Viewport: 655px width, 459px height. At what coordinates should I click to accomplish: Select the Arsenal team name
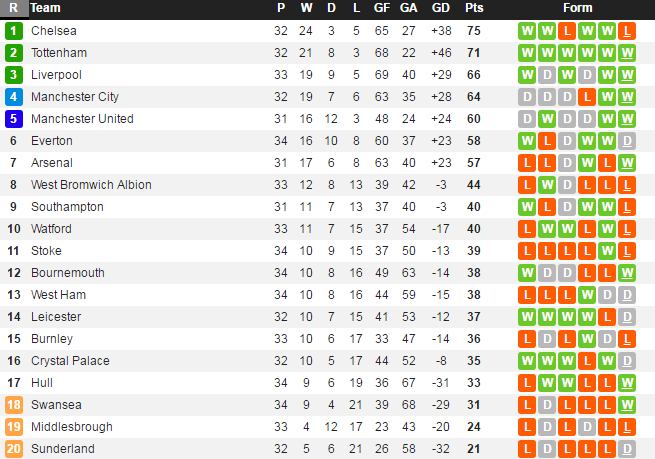52,163
